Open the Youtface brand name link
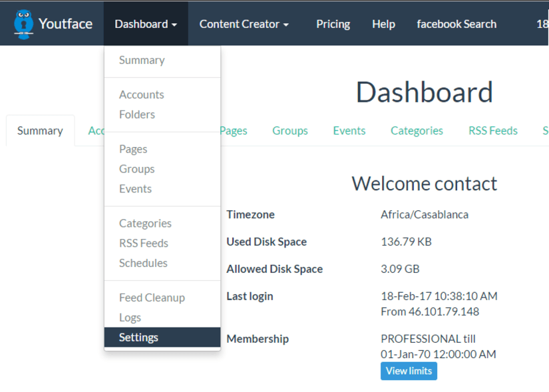 pos(65,24)
